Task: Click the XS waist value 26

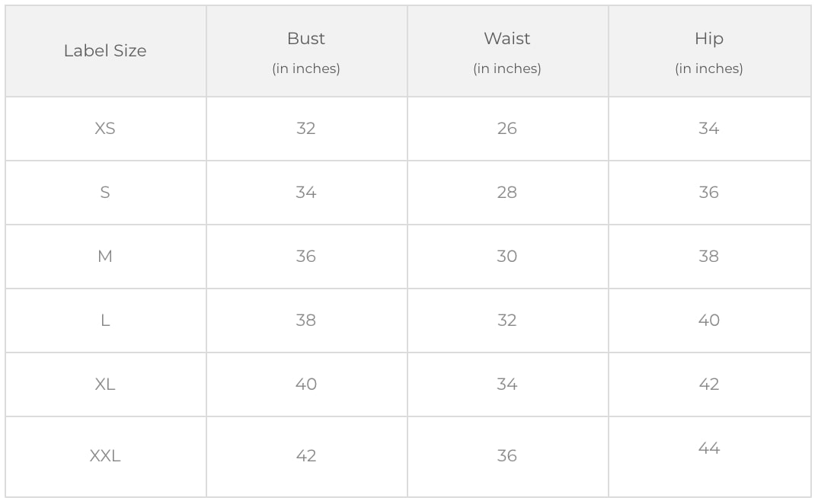Action: (x=507, y=129)
